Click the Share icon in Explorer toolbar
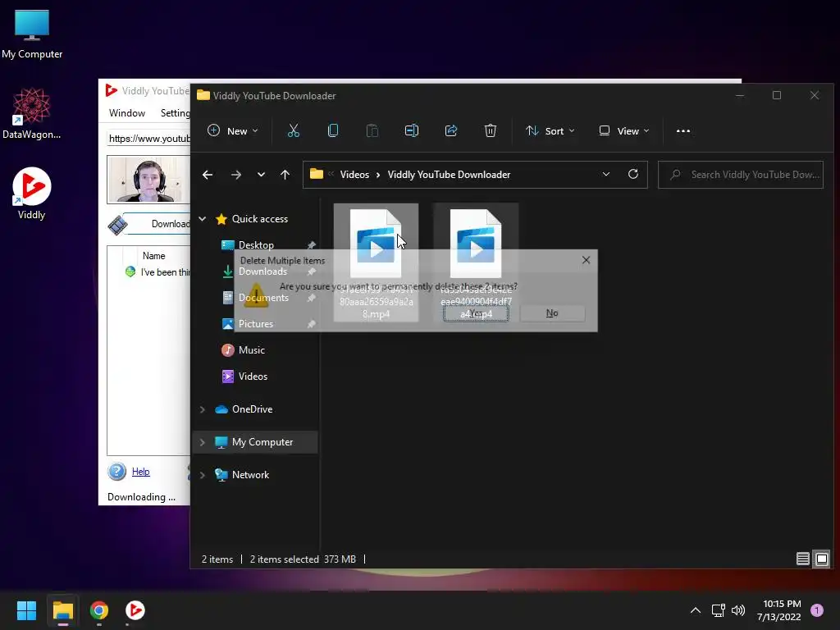The height and width of the screenshot is (630, 840). tap(451, 130)
